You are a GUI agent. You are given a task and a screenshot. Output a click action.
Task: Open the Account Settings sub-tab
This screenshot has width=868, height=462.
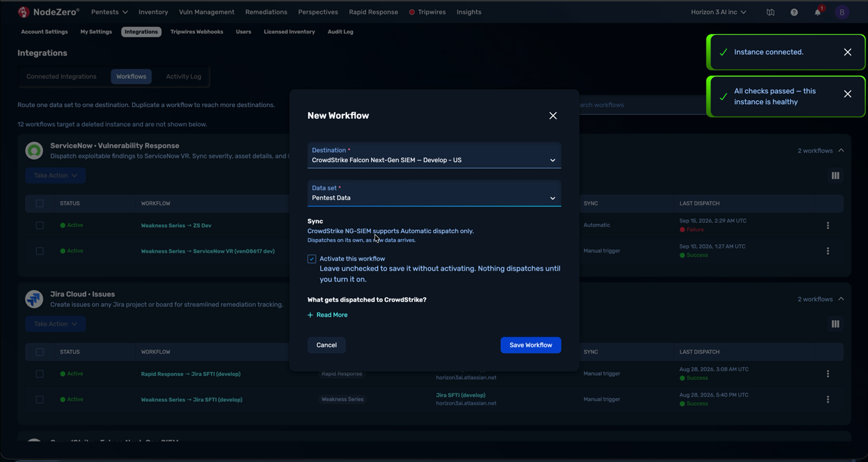coord(45,32)
